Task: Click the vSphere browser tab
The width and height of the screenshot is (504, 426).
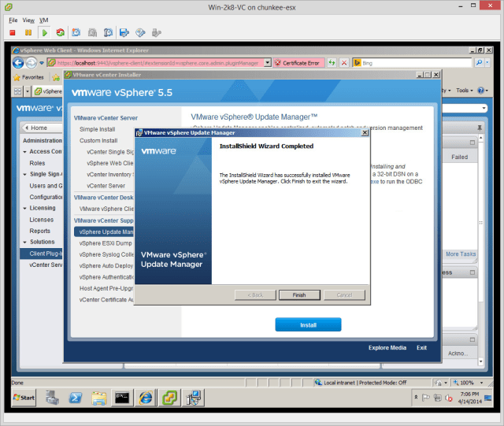Action: point(48,91)
